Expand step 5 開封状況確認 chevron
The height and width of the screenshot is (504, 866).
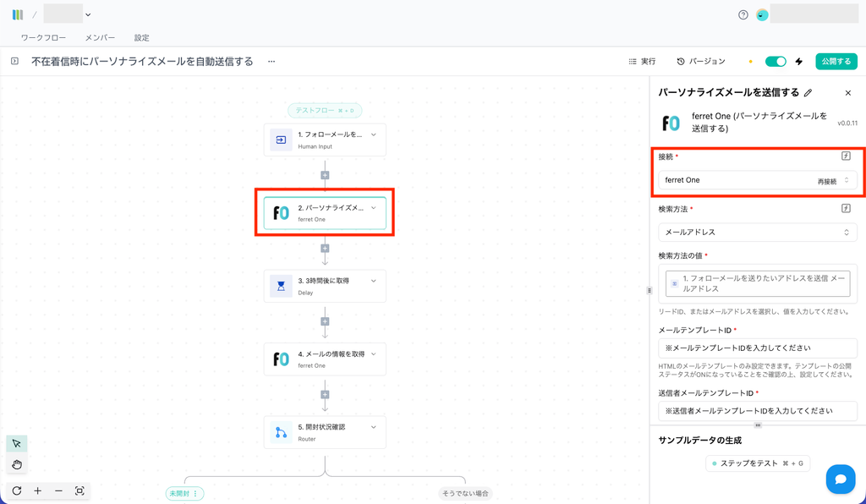click(374, 427)
